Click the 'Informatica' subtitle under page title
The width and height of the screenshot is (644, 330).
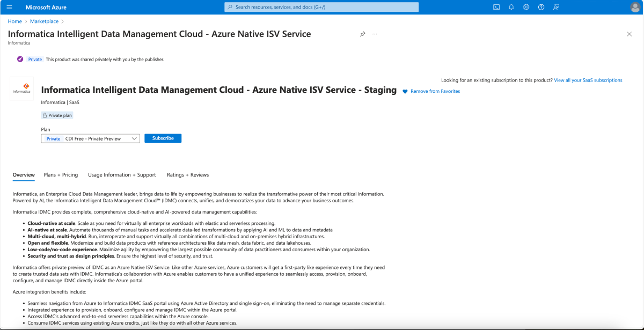tap(19, 43)
